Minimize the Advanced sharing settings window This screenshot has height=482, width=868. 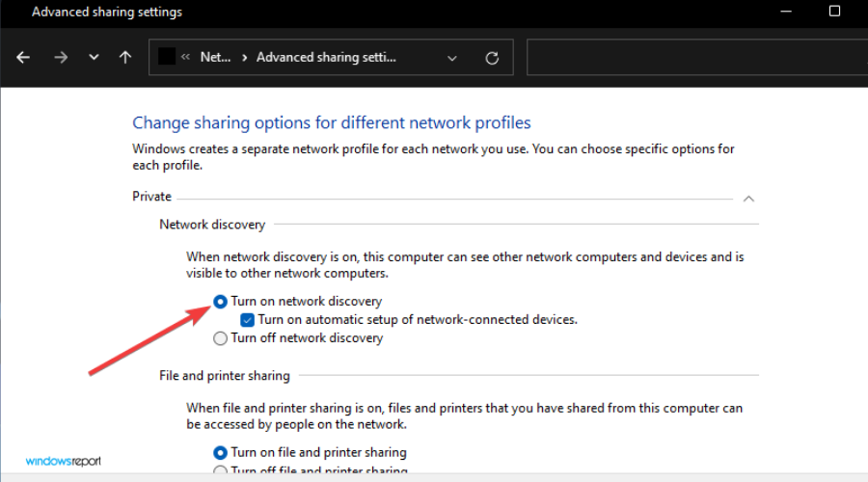785,11
